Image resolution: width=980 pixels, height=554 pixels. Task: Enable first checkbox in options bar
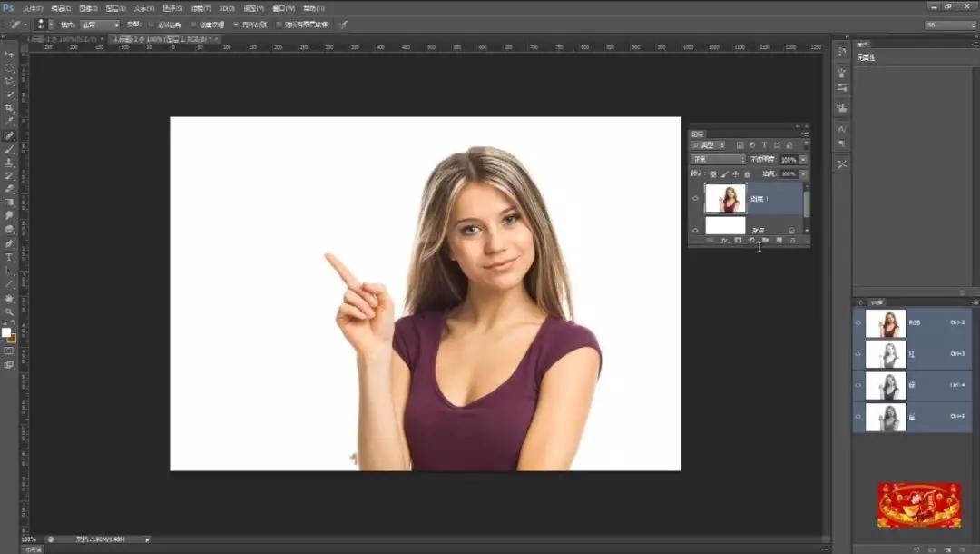[x=152, y=25]
